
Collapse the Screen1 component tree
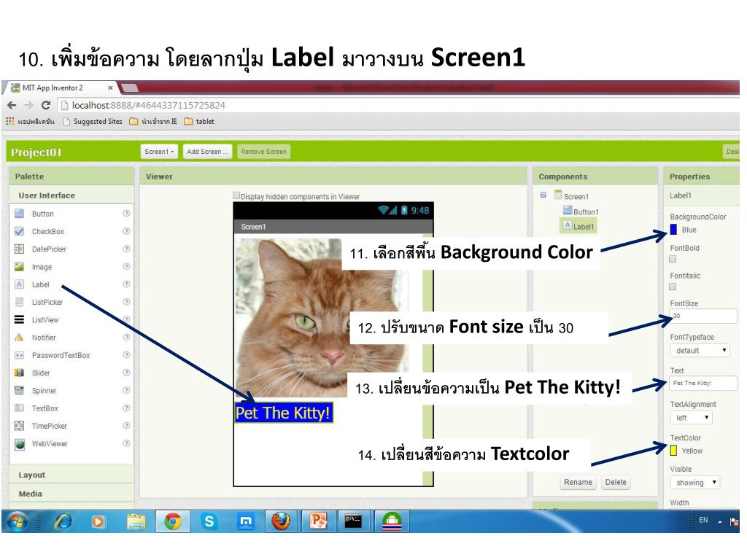(543, 195)
